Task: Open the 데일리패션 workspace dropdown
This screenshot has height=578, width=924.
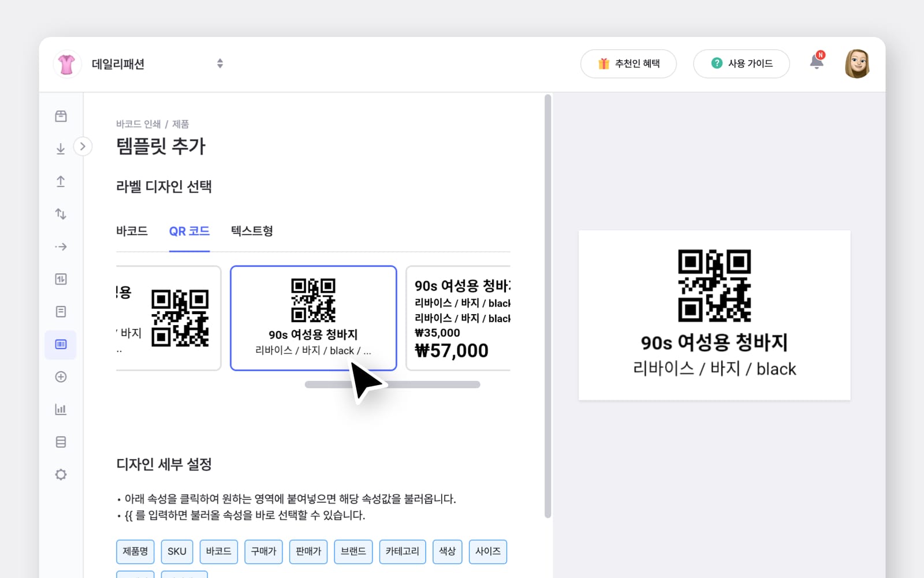Action: pos(220,64)
